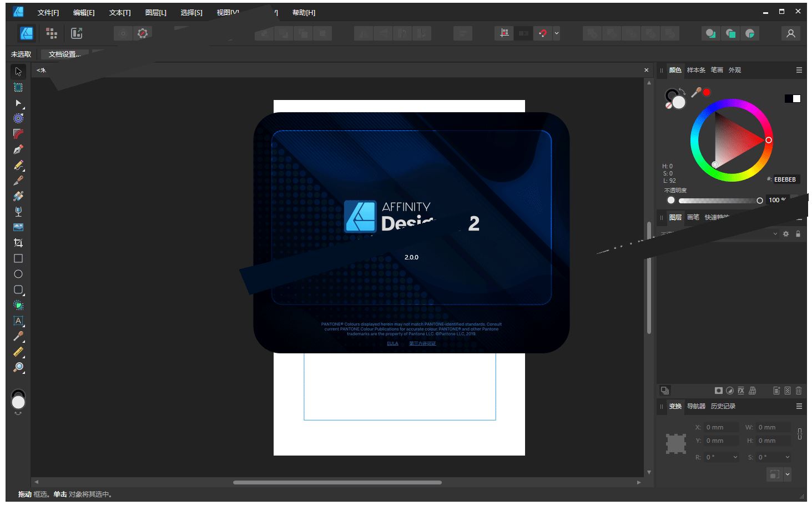This screenshot has width=812, height=505.
Task: Toggle Edit All Layers button
Action: coord(665,391)
